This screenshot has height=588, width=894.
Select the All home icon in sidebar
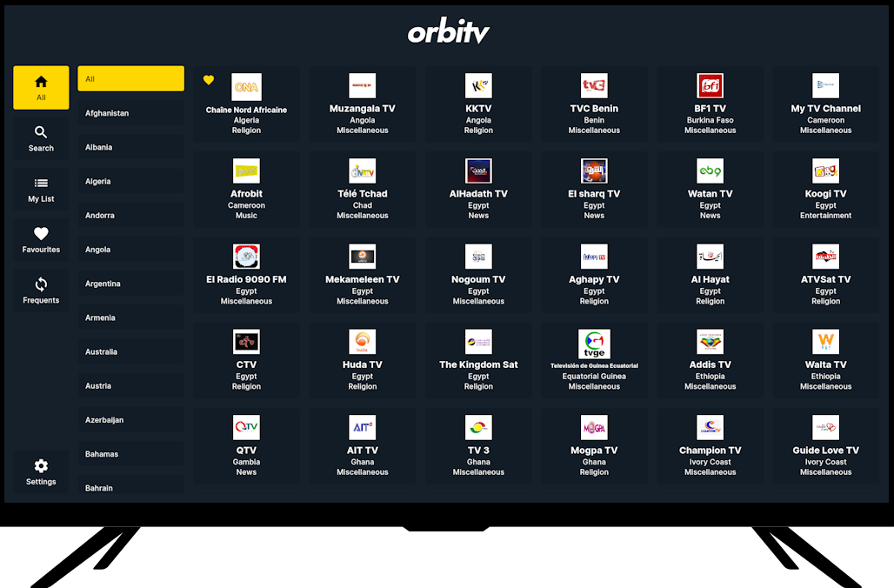point(41,88)
